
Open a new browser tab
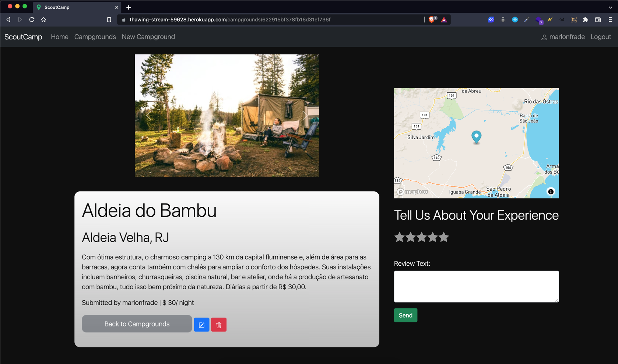click(129, 7)
